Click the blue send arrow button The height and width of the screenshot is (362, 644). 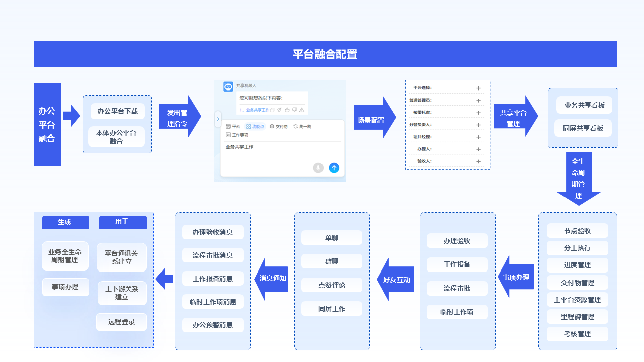tap(334, 168)
